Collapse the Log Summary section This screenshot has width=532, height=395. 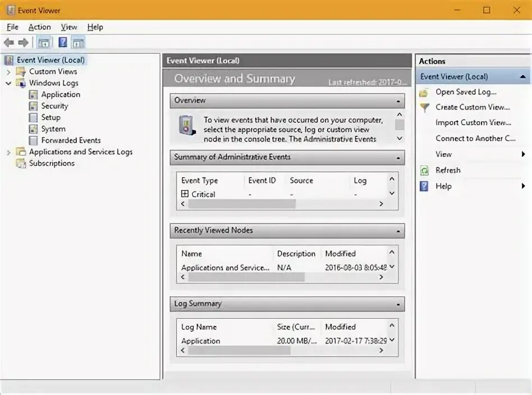[398, 305]
